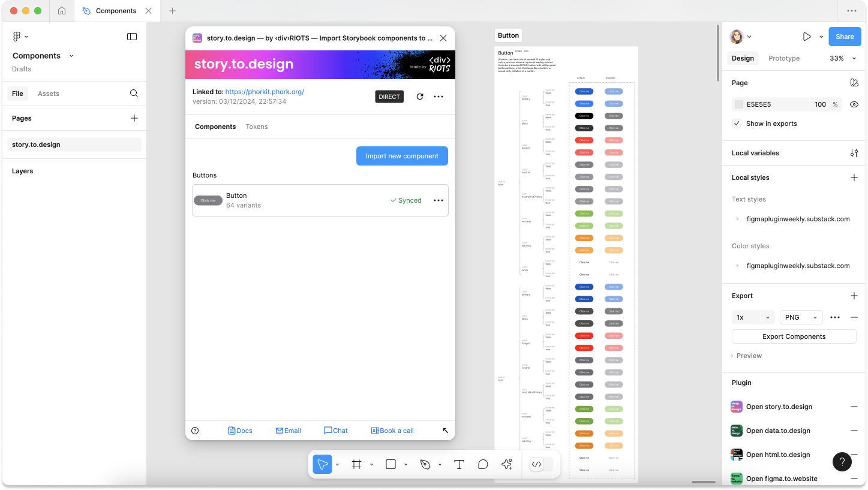Collapse plugin window with arrow icon
This screenshot has height=490, width=868.
coord(445,431)
